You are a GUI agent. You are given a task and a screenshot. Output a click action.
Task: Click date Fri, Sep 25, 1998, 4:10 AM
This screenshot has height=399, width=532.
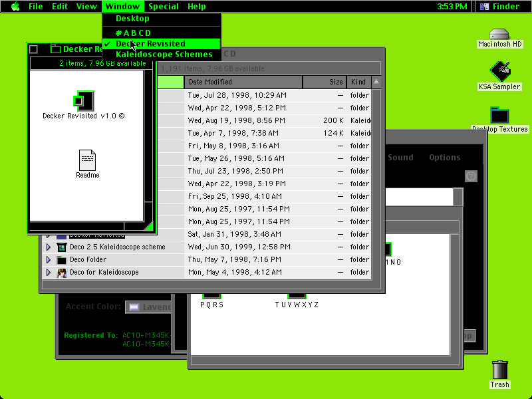pyautogui.click(x=235, y=196)
